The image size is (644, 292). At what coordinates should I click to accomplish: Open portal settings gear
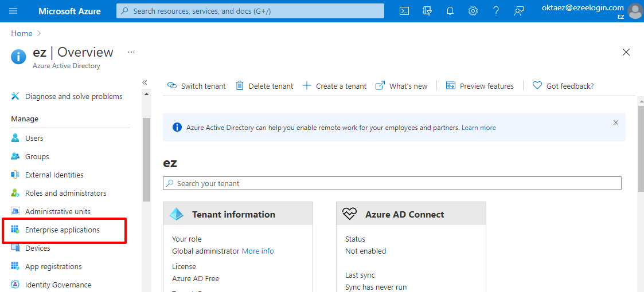[473, 11]
